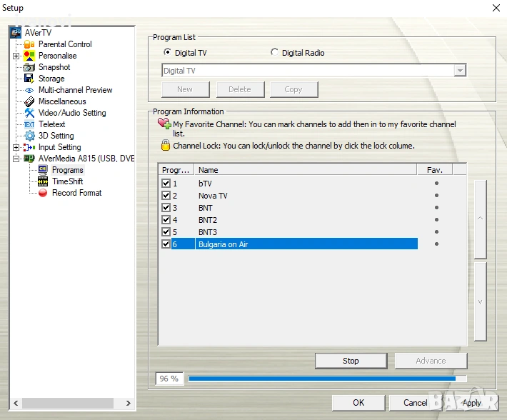Expand the Input Setting tree node
Viewport: 507px width, 420px height.
[x=16, y=147]
